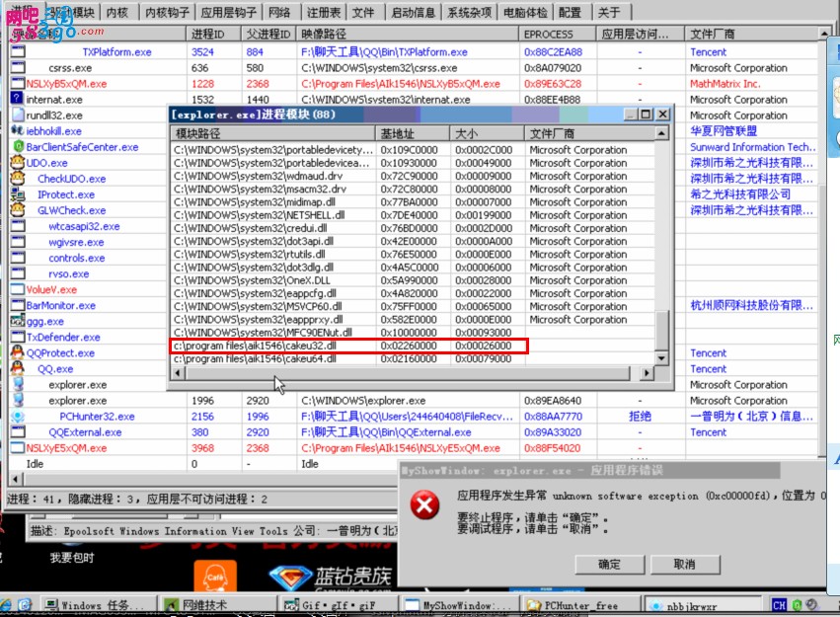
Task: Confirm error dialog with 确定 button
Action: pos(609,564)
